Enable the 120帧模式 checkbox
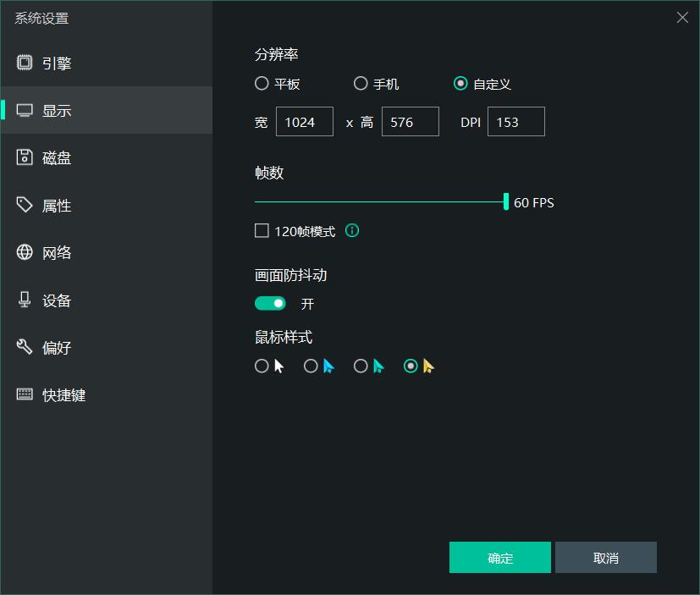This screenshot has height=595, width=700. click(262, 229)
